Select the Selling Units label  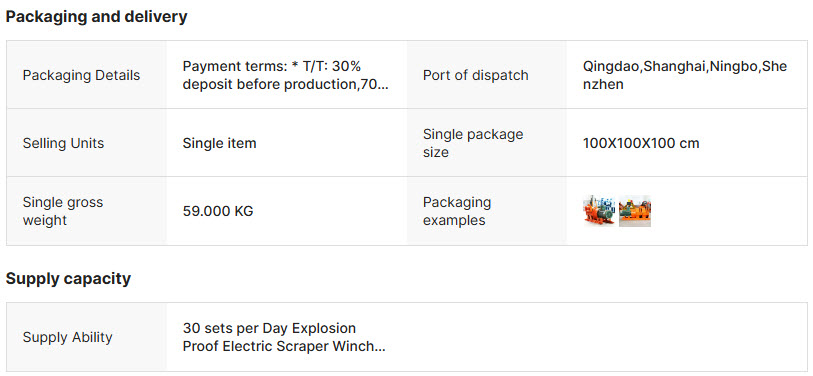pos(63,143)
